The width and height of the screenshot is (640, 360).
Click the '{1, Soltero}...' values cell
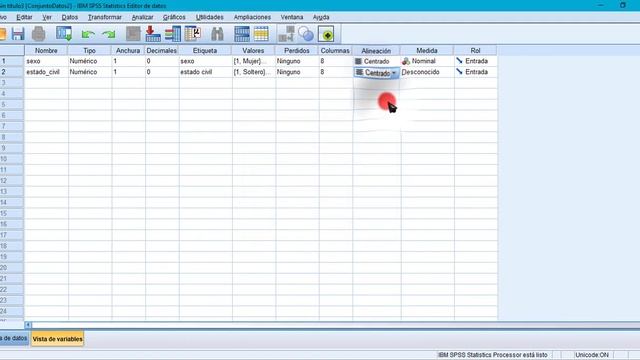253,72
